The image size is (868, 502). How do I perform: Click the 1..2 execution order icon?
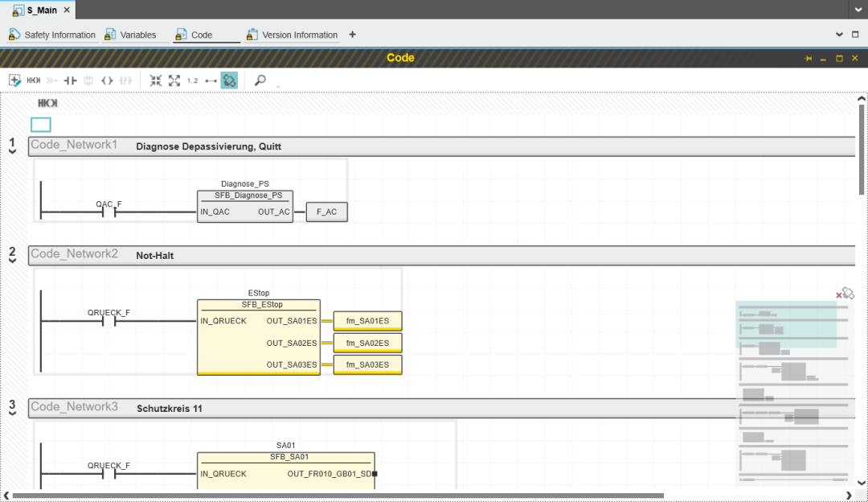click(x=192, y=80)
